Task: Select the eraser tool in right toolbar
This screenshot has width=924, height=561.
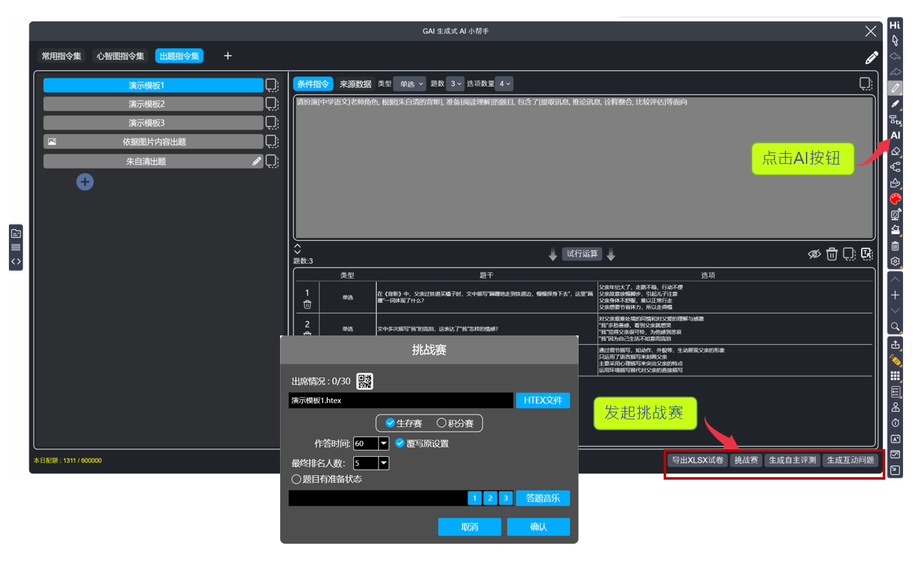Action: pyautogui.click(x=895, y=151)
